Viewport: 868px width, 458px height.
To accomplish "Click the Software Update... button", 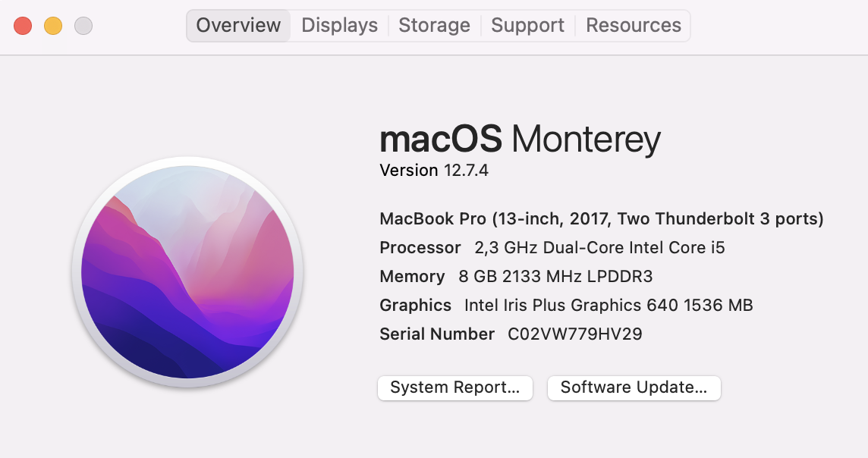I will [x=634, y=387].
